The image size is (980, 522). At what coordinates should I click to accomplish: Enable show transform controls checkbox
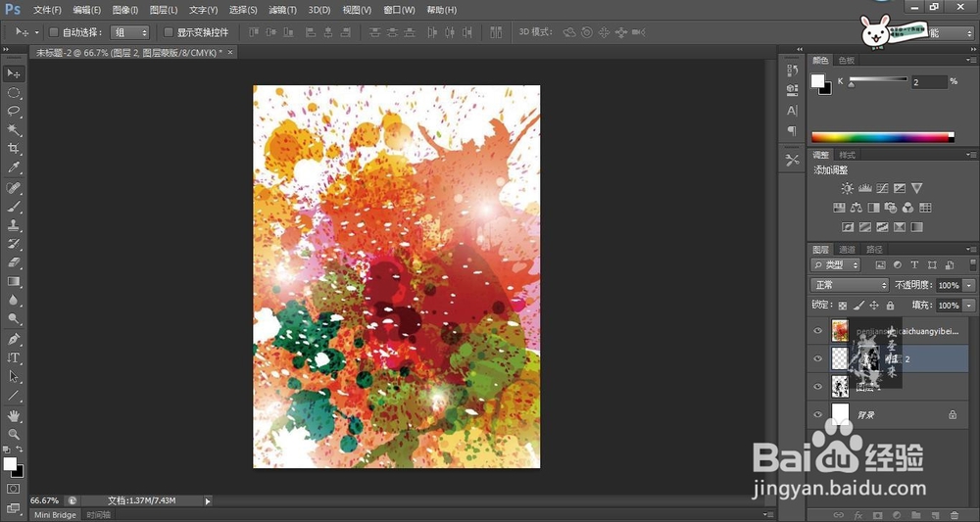pyautogui.click(x=169, y=32)
